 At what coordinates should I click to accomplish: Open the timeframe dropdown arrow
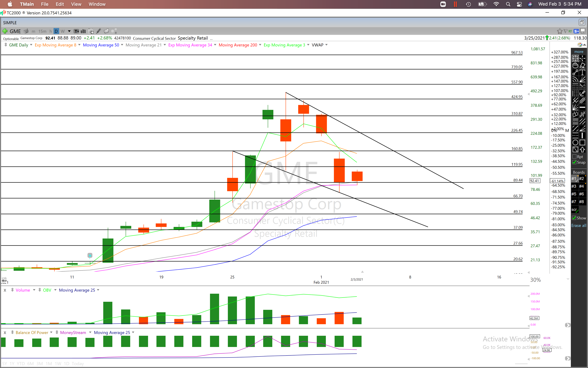[x=69, y=31]
